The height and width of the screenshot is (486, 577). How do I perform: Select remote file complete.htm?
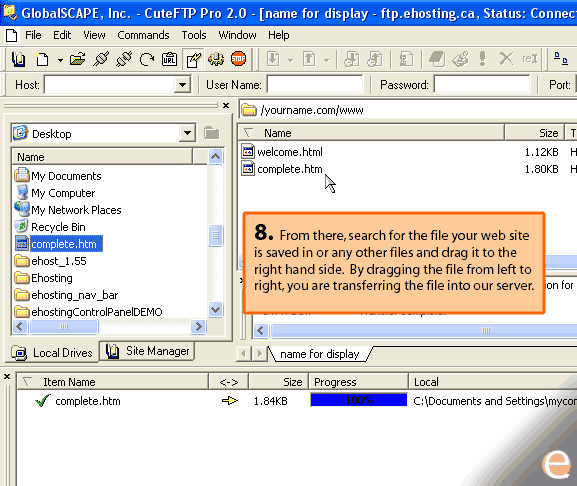pyautogui.click(x=282, y=169)
